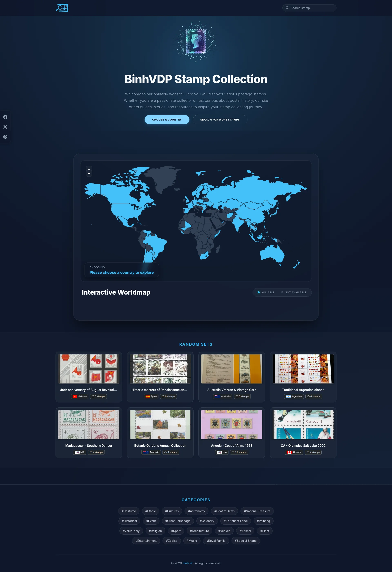Share page via Facebook sidebar icon
392x572 pixels.
point(5,117)
